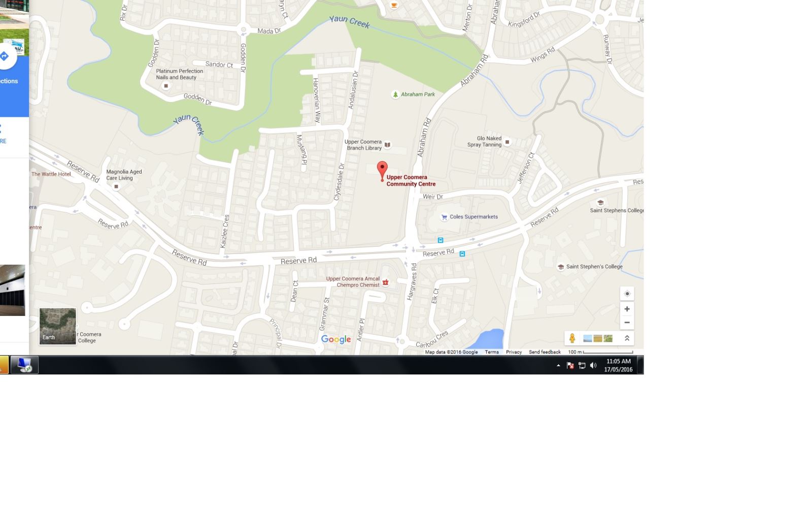
Task: Open the Privacy link
Action: [x=514, y=352]
